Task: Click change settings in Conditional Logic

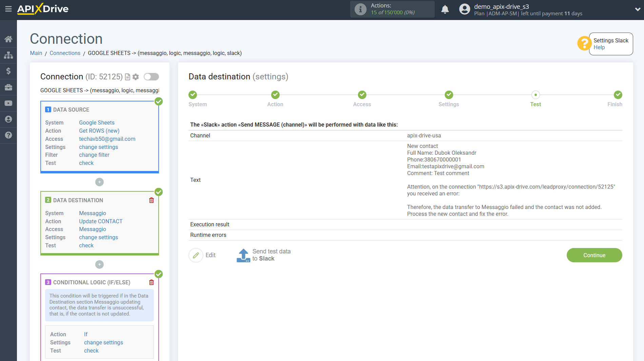Action: click(103, 342)
